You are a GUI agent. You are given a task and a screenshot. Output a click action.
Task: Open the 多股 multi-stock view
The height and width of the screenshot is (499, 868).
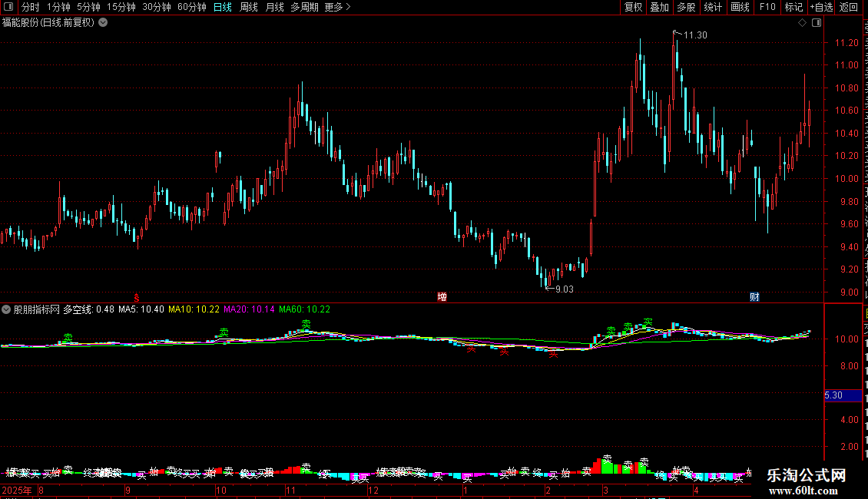coord(686,7)
